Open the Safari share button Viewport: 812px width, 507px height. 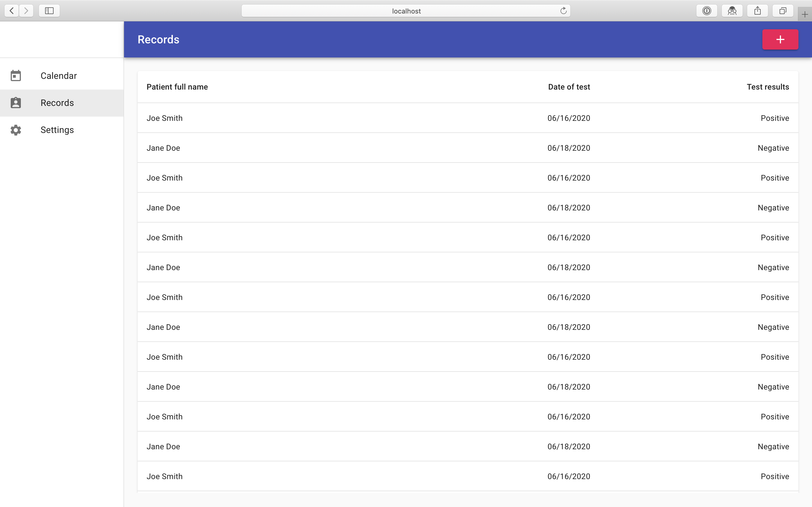click(757, 11)
